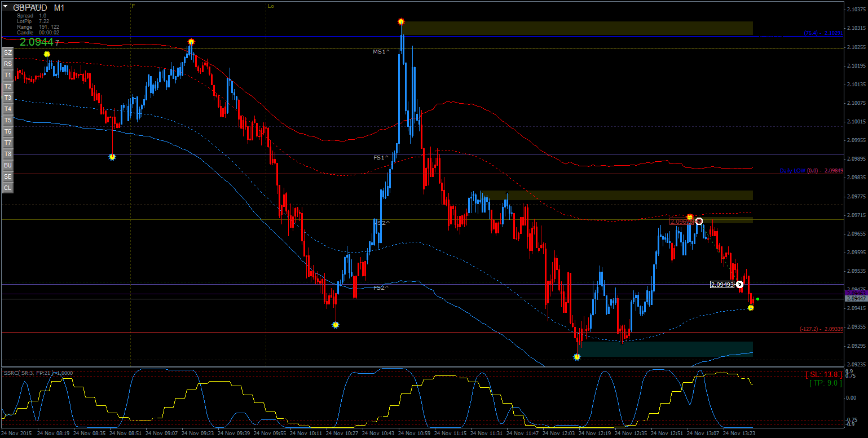The image size is (868, 438).
Task: Click the SSRC indicator label
Action: coord(38,373)
